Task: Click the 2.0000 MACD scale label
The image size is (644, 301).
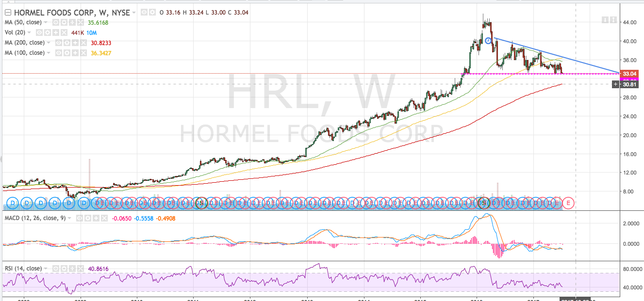Action: (630, 223)
